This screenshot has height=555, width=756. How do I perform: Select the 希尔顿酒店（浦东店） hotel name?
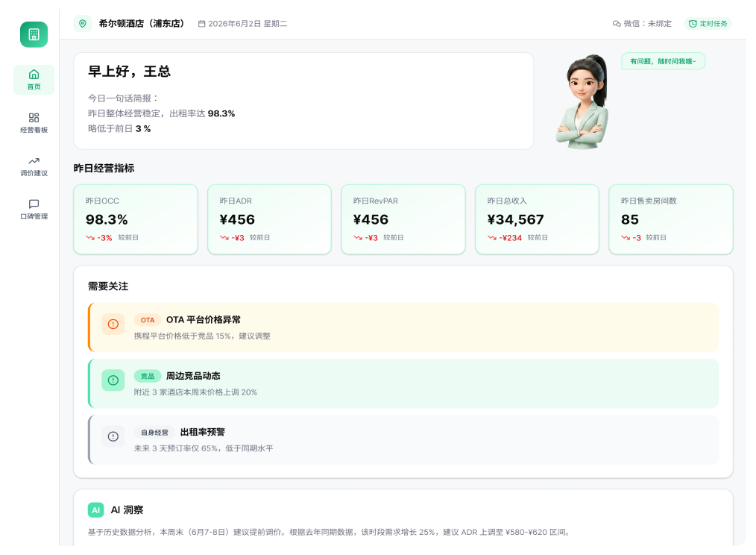tap(142, 24)
